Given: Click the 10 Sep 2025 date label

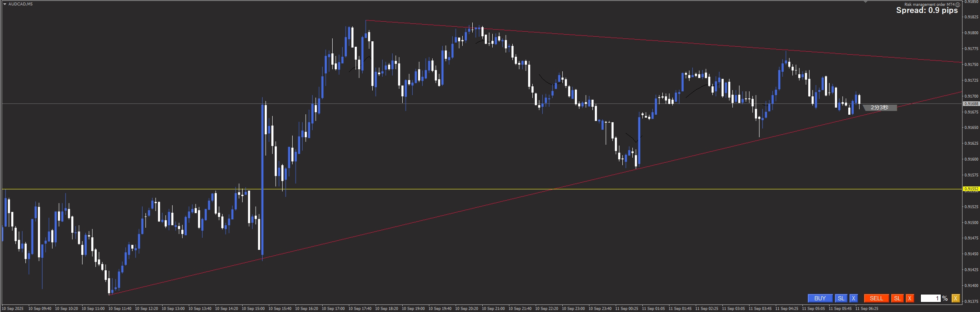Looking at the screenshot, I should coord(13,309).
